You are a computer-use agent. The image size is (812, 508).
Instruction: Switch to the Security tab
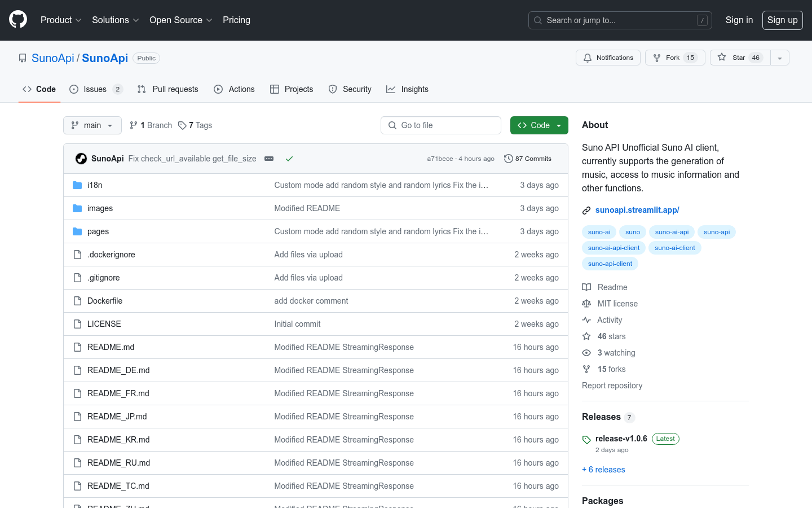tap(350, 89)
